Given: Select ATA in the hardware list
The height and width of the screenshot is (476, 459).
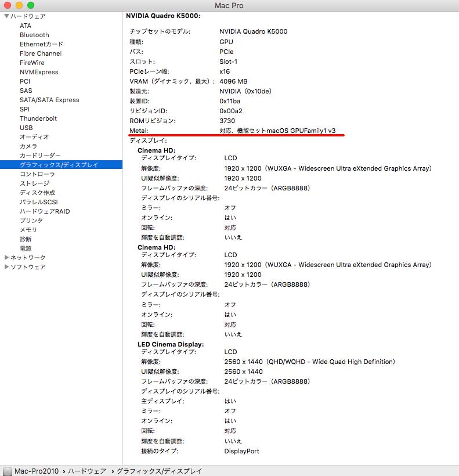Looking at the screenshot, I should 26,26.
